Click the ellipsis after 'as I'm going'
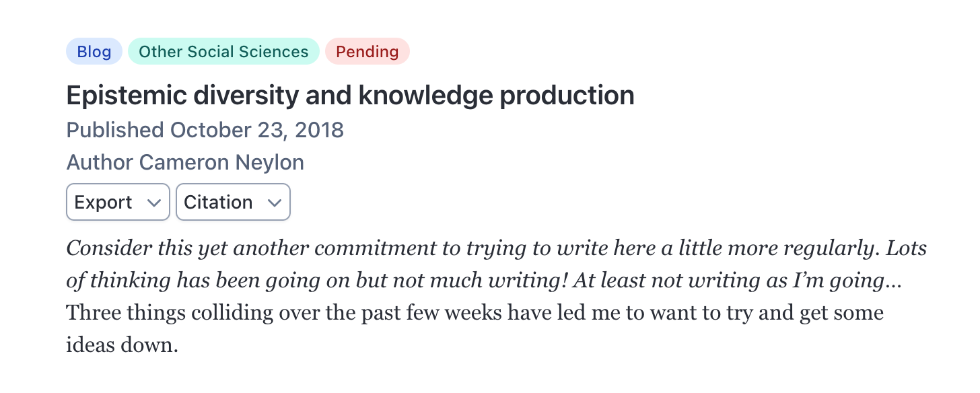Viewport: 980px width, 393px height. pos(894,282)
